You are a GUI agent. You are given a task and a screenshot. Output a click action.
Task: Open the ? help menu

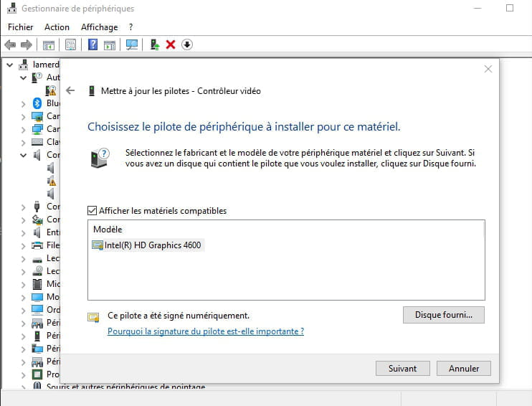[x=131, y=27]
